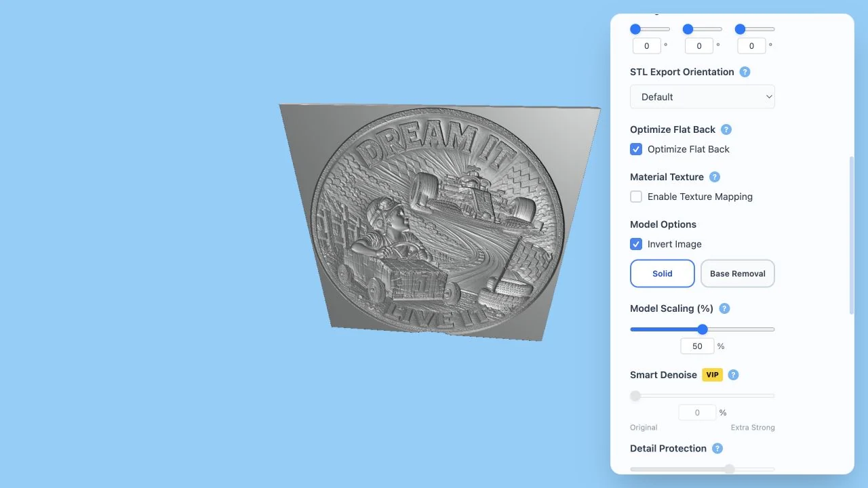This screenshot has height=488, width=868.
Task: Open the Smart Denoise help icon
Action: (x=733, y=375)
